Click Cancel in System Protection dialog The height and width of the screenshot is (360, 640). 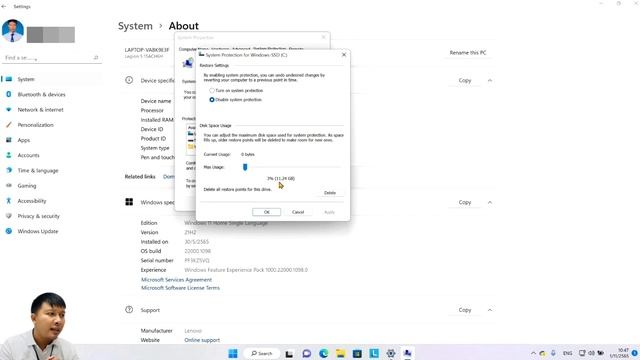click(x=298, y=212)
